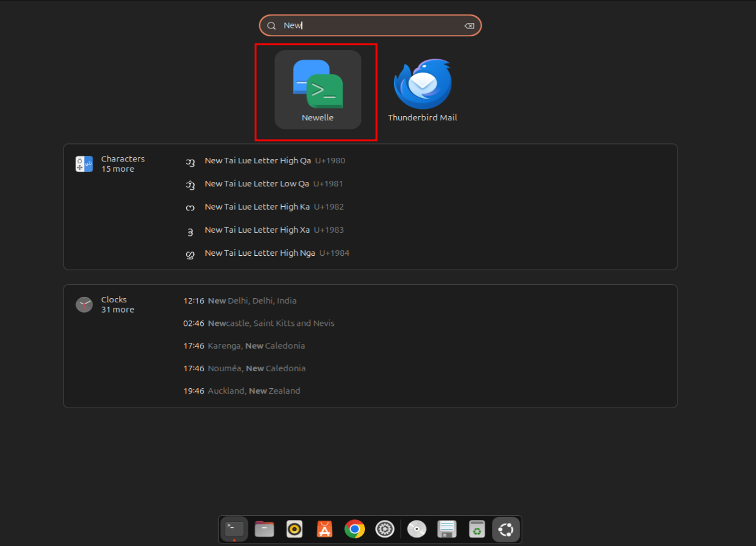
Task: Open Thunderbird Mail from search results
Action: pyautogui.click(x=422, y=89)
